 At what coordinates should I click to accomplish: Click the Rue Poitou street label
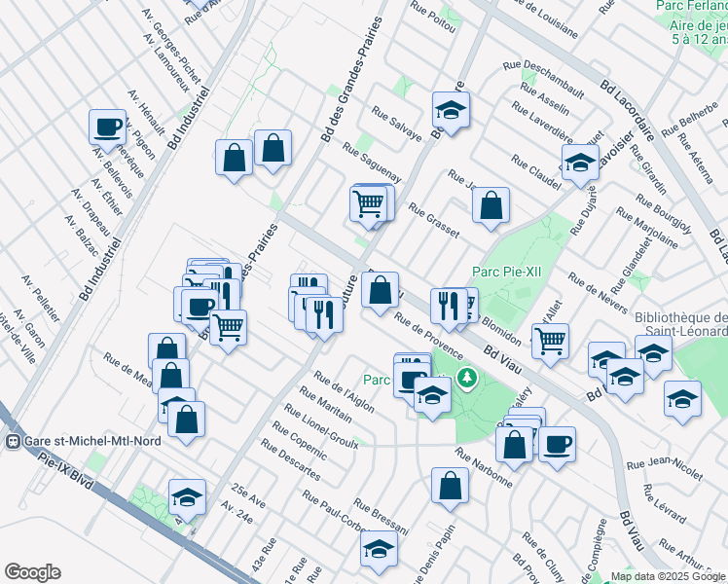(x=433, y=18)
